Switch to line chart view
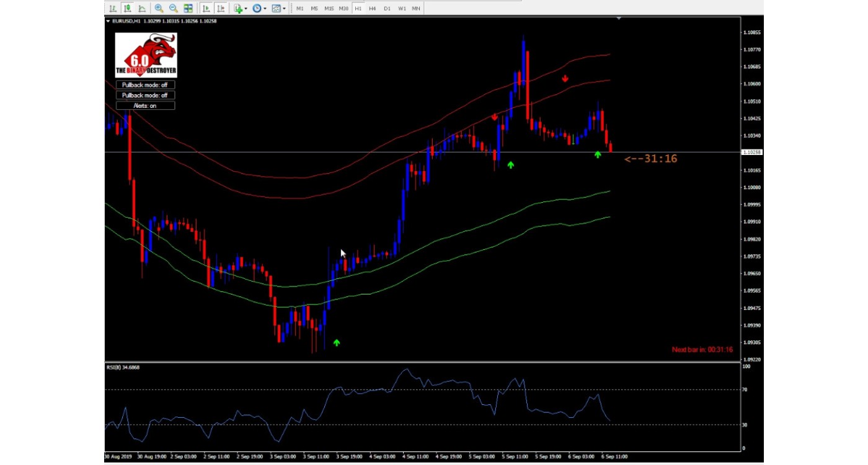Screen dimensions: 868x465 [x=142, y=8]
